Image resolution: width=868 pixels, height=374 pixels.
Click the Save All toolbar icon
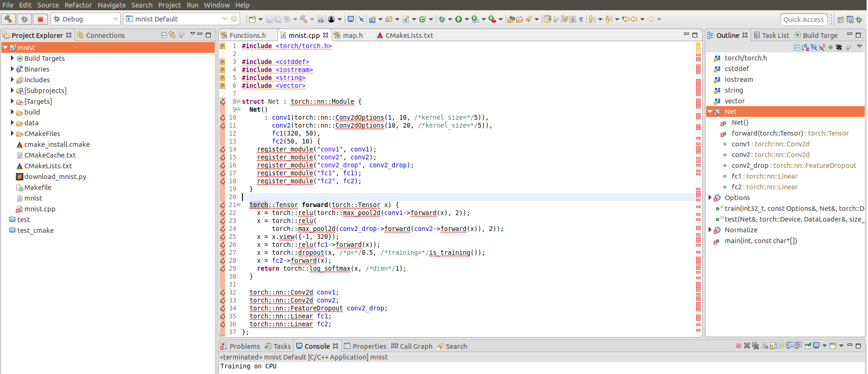coord(277,19)
